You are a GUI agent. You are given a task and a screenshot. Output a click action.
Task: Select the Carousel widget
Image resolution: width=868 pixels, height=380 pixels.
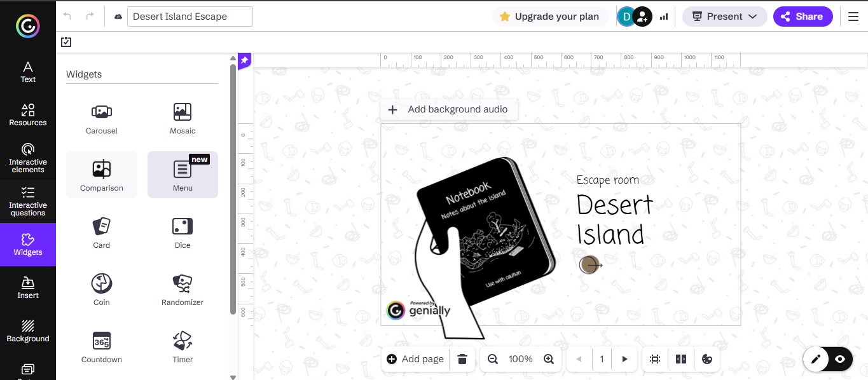pyautogui.click(x=102, y=118)
